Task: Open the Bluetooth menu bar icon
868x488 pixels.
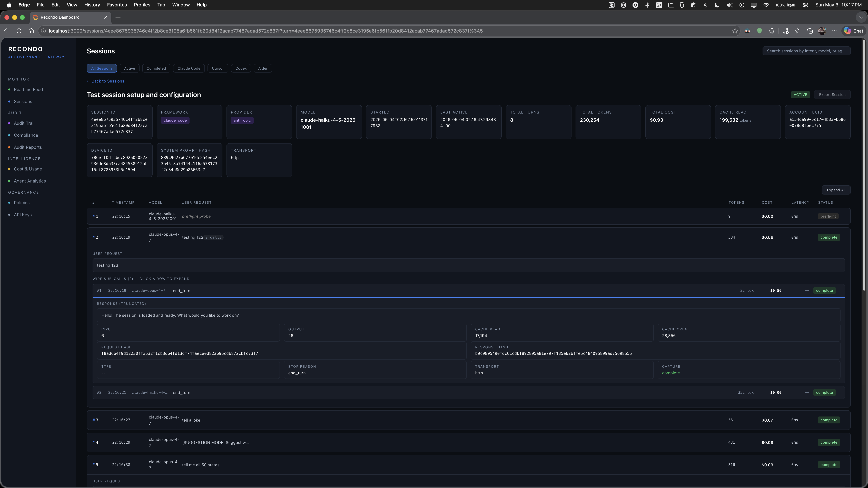Action: click(x=705, y=5)
